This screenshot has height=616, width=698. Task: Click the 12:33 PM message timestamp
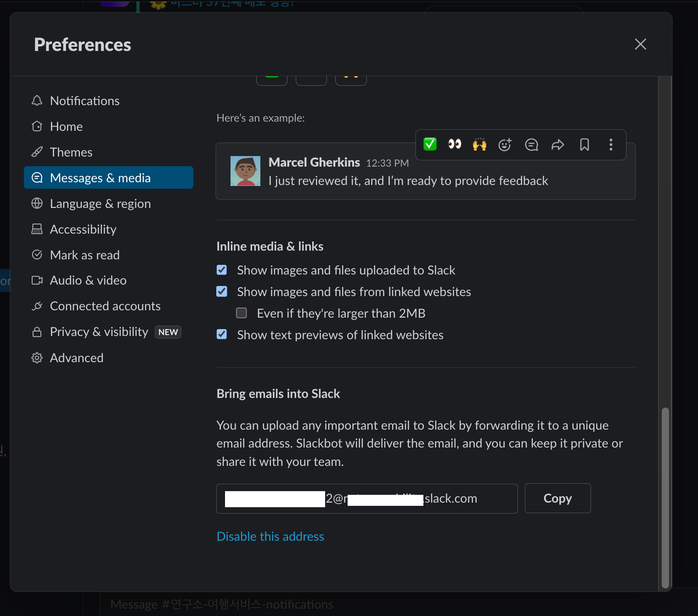387,163
